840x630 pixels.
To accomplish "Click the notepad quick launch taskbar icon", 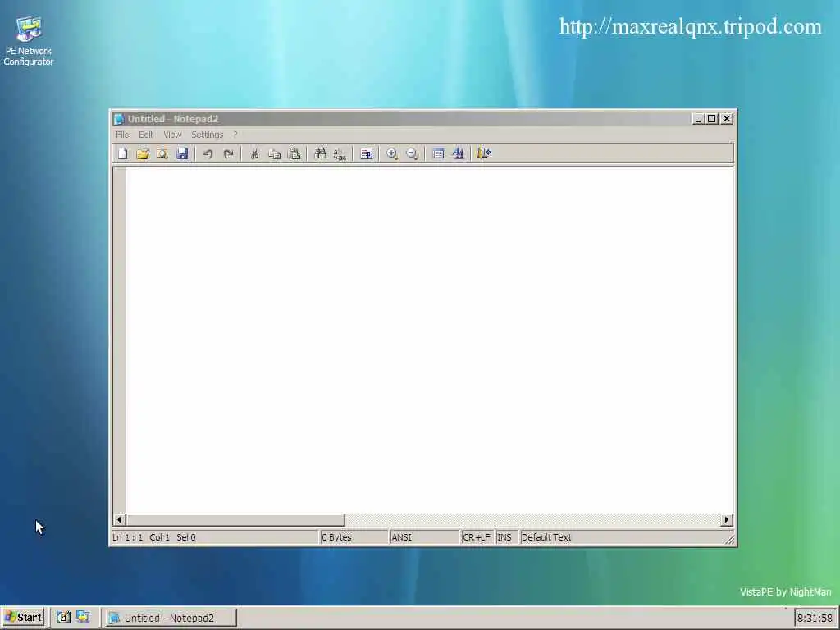I will click(x=64, y=618).
